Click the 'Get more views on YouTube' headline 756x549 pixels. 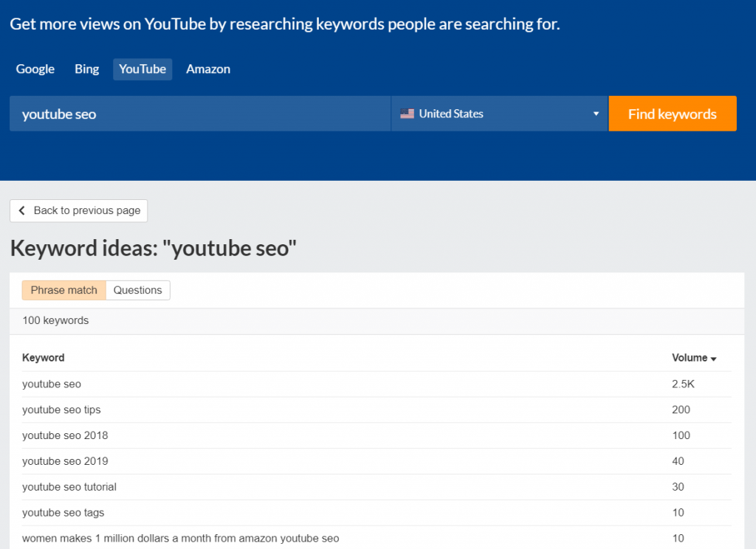285,24
